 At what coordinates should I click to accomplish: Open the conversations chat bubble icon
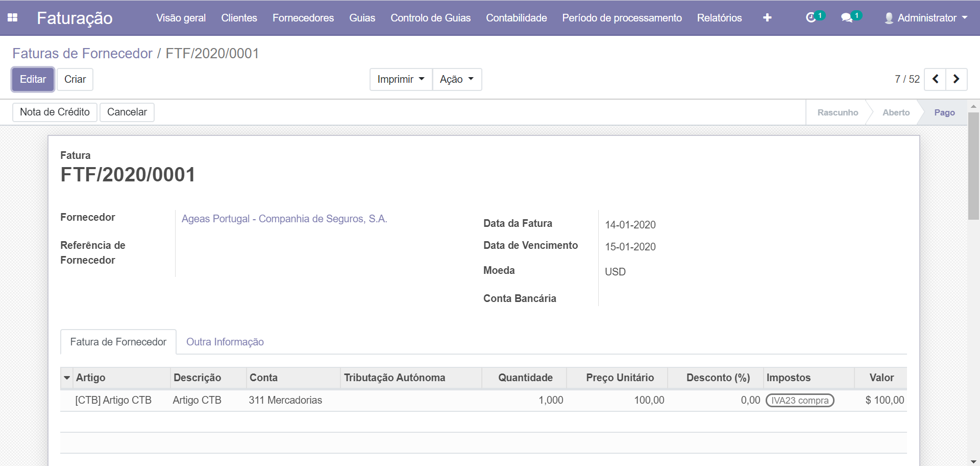click(847, 18)
